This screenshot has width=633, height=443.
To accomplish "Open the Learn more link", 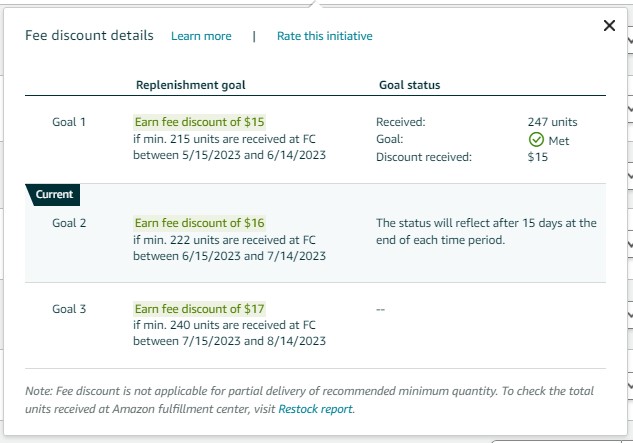I will 201,36.
